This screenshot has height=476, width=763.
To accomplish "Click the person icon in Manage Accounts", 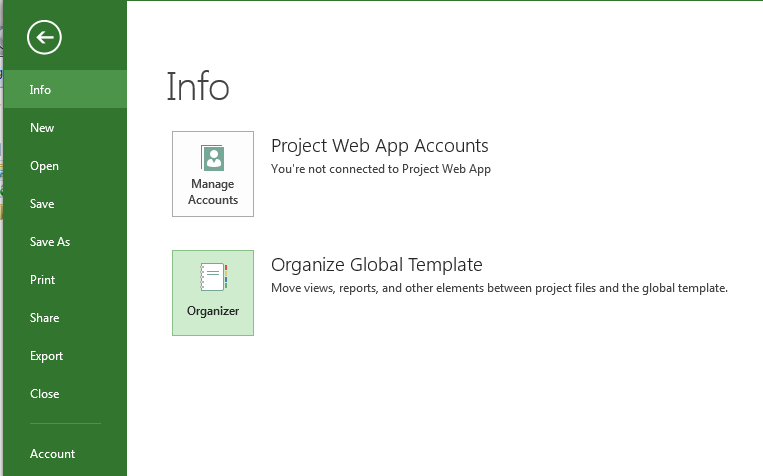I will point(213,158).
